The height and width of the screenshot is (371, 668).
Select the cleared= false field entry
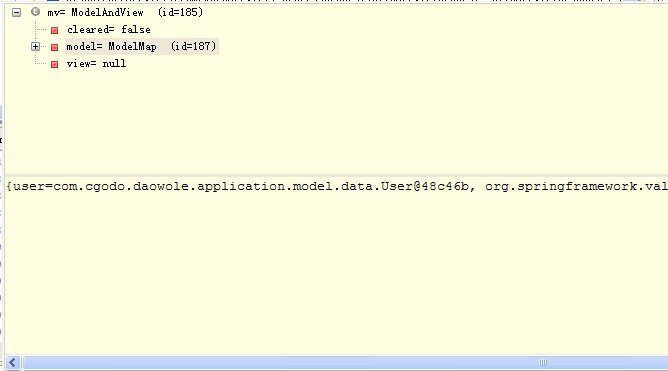(x=109, y=29)
